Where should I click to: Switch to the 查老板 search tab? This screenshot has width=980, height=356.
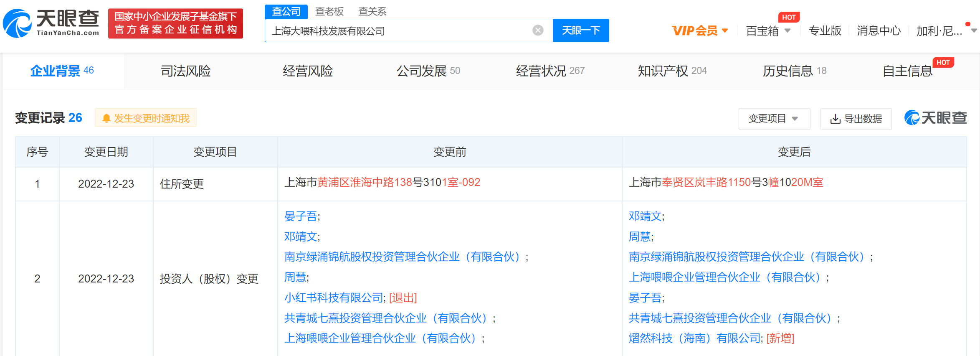tap(329, 11)
